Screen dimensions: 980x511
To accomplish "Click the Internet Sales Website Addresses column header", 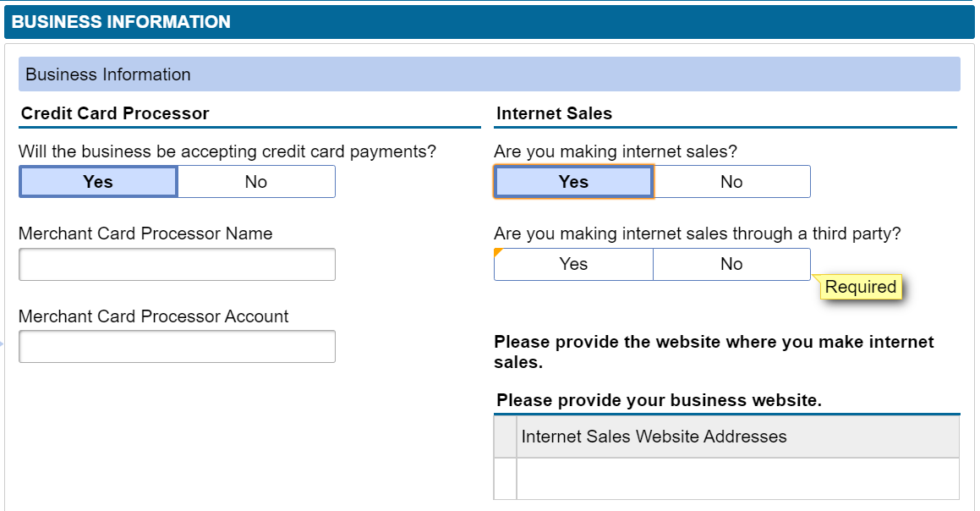I will 738,437.
